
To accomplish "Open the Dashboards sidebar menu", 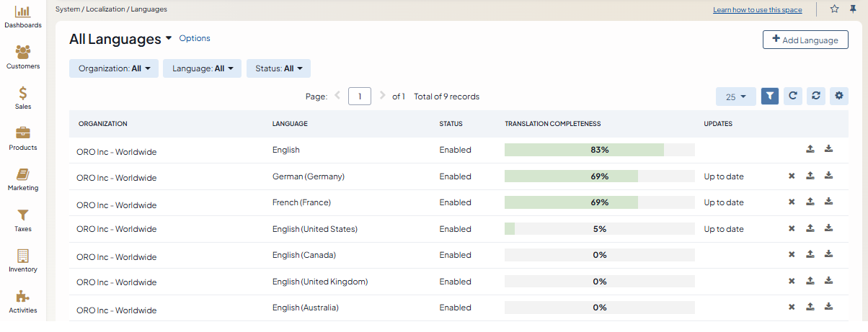I will 22,17.
